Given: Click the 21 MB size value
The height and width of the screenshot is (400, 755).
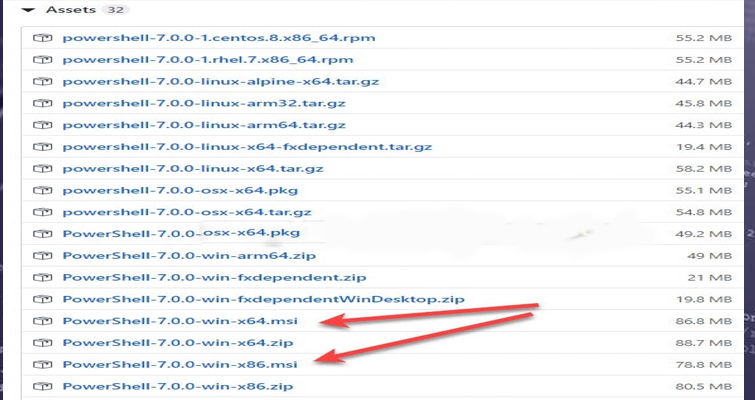Looking at the screenshot, I should [x=710, y=278].
